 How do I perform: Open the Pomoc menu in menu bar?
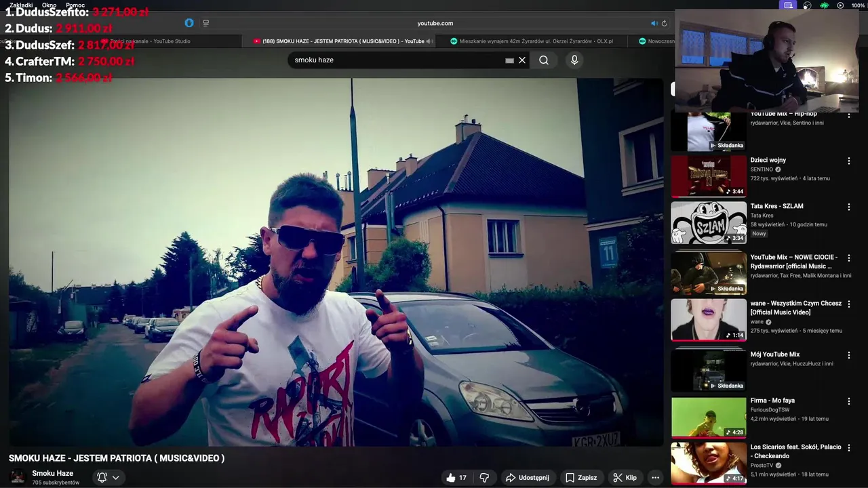point(75,5)
